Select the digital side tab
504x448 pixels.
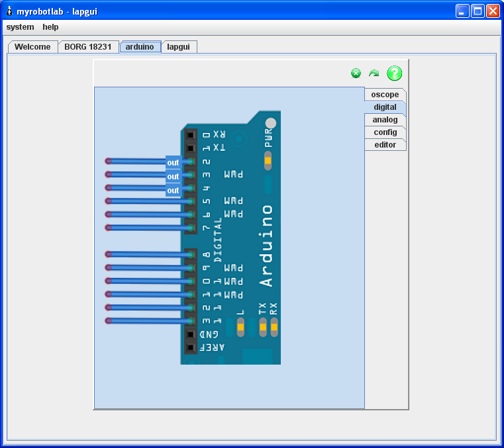pos(385,107)
